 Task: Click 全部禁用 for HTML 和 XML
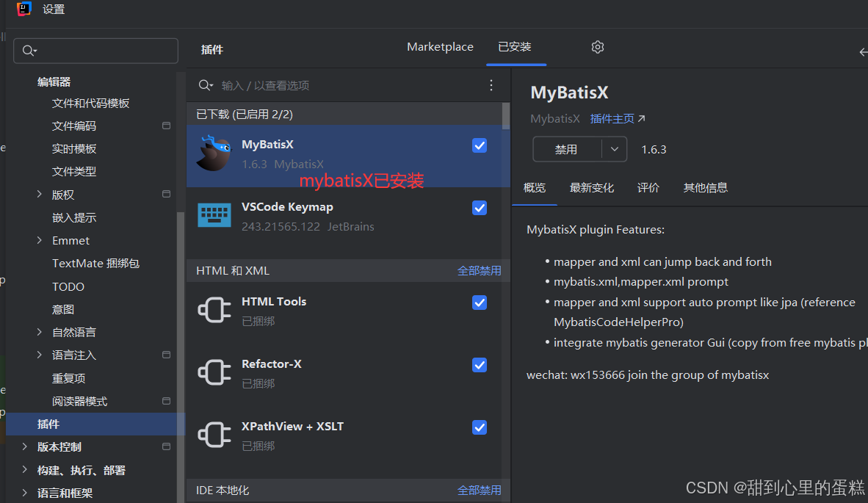tap(480, 270)
